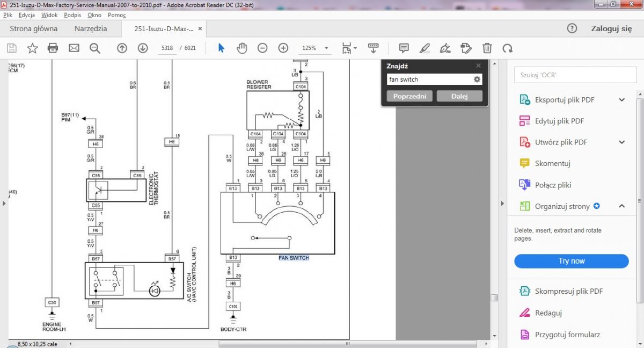644x348 pixels.
Task: Click the stamp edit tool icon
Action: pyautogui.click(x=466, y=48)
